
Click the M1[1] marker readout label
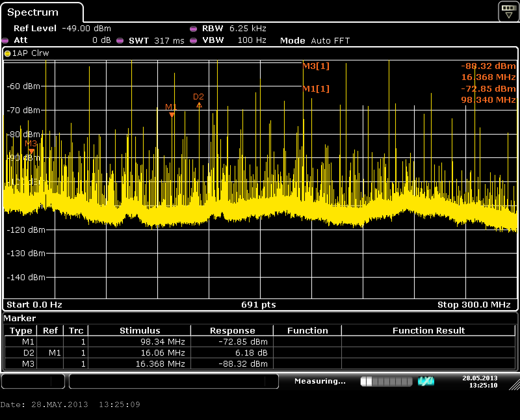pyautogui.click(x=316, y=88)
